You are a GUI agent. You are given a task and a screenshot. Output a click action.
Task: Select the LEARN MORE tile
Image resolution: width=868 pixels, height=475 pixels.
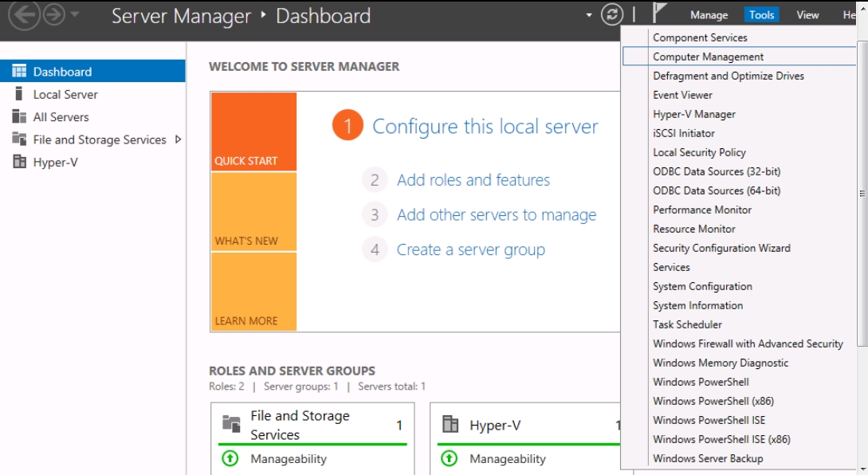click(253, 292)
